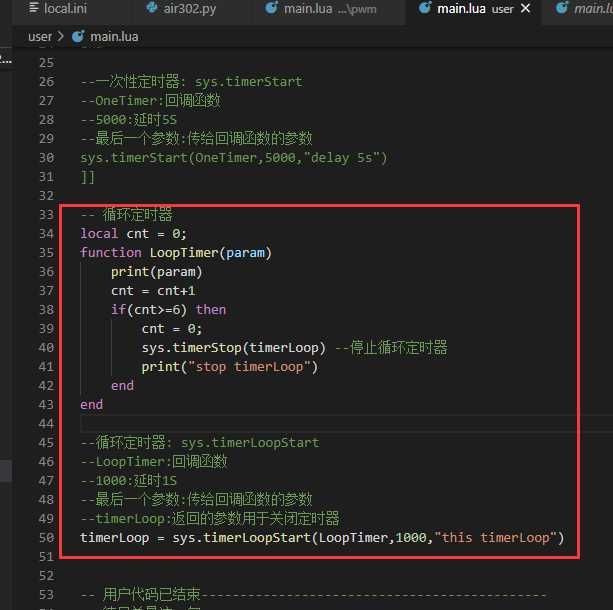Place cursor on 'local cnt = 0;'
613x610 pixels.
133,233
